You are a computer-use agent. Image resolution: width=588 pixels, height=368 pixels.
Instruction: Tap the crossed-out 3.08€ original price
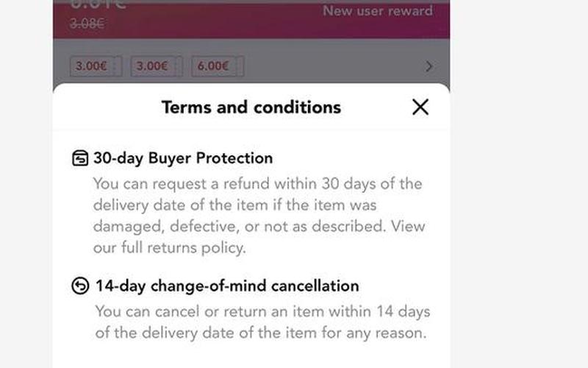87,24
